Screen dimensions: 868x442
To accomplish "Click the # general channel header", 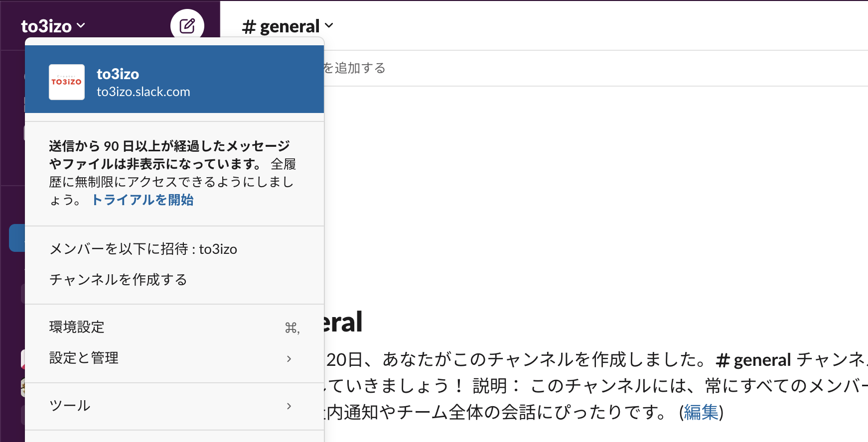I will [280, 25].
